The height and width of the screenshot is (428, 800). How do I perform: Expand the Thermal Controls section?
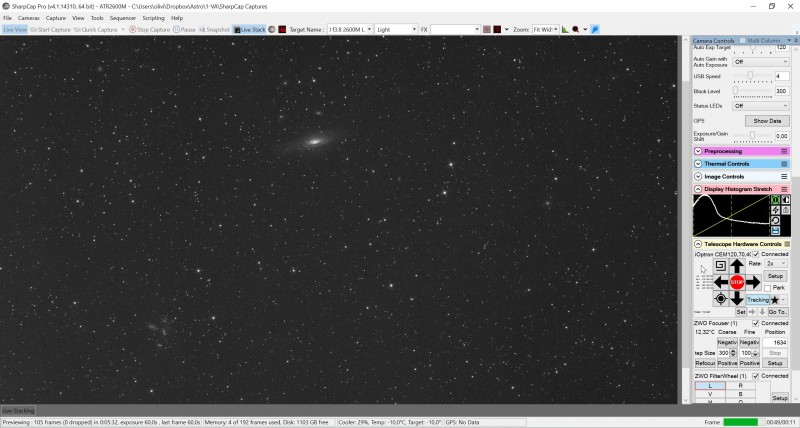click(x=698, y=164)
